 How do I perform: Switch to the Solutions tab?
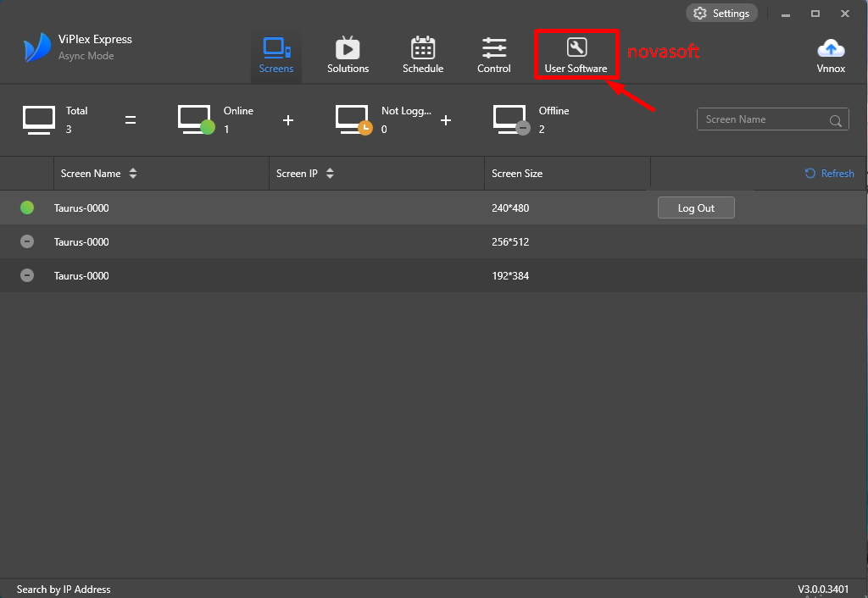(348, 56)
